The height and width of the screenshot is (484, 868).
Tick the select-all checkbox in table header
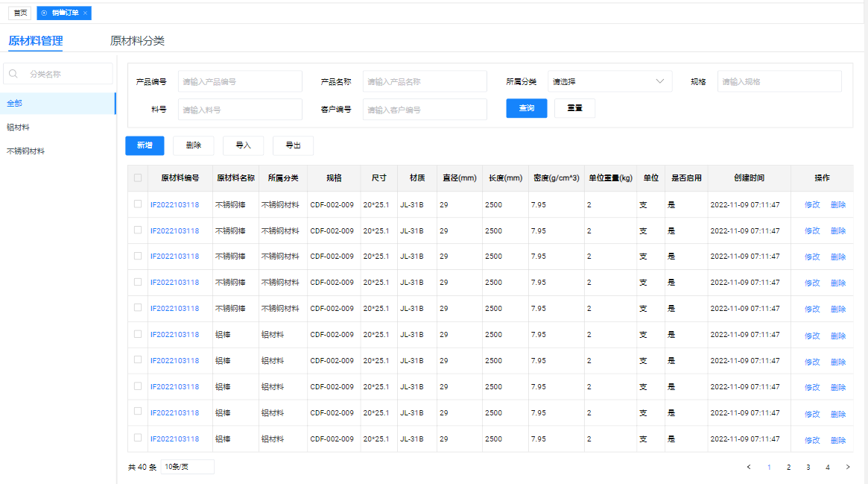tap(138, 177)
